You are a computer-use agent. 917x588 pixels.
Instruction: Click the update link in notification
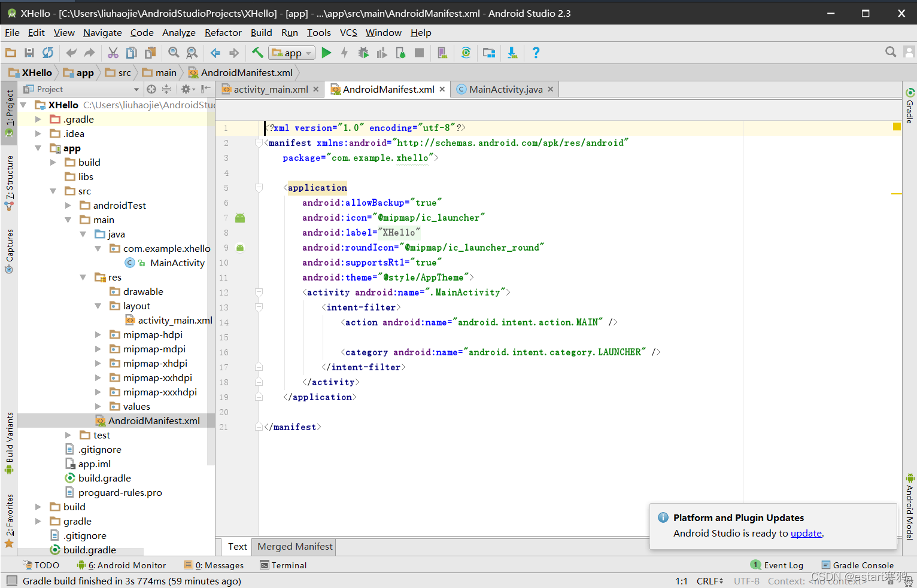click(x=806, y=534)
